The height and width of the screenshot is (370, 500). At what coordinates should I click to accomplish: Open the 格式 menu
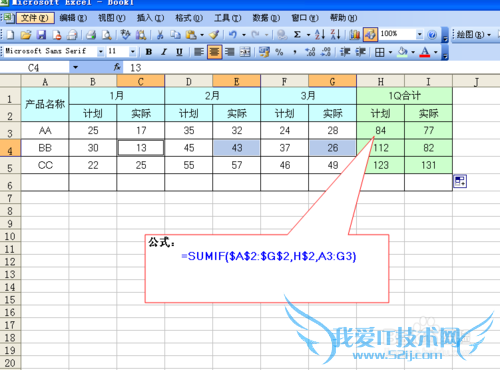point(189,18)
